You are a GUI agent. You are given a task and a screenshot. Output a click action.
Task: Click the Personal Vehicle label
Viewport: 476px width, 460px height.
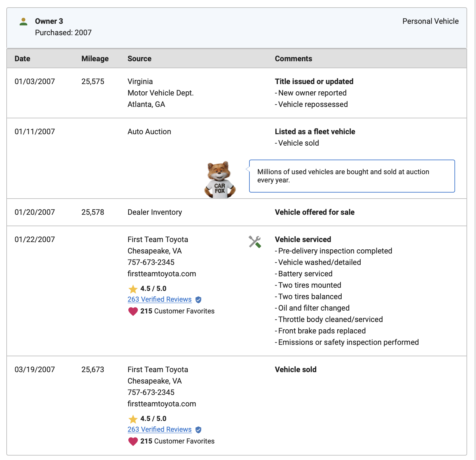430,21
